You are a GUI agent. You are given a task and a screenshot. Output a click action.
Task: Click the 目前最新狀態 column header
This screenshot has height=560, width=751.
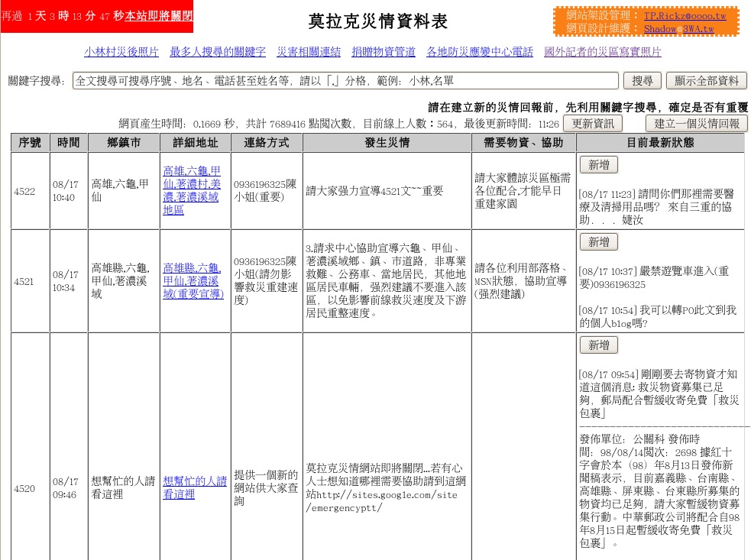(x=660, y=142)
